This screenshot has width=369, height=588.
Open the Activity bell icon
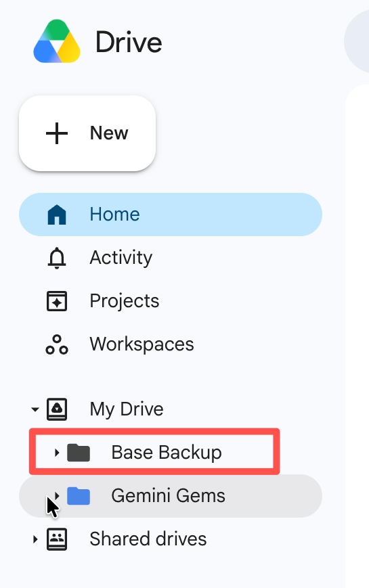[x=57, y=258]
